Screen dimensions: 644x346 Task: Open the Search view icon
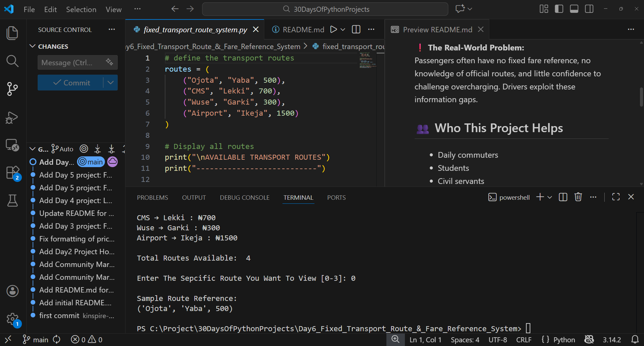12,61
